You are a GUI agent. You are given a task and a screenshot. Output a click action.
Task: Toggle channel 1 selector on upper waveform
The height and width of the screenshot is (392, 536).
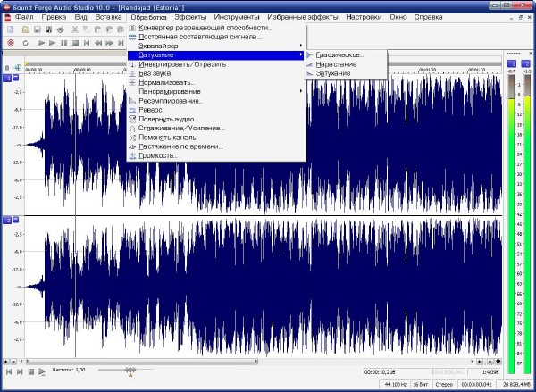8,79
